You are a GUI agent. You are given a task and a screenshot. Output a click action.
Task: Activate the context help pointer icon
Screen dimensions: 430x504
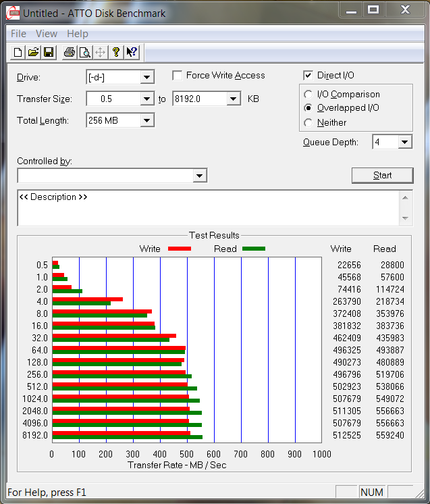(x=132, y=52)
